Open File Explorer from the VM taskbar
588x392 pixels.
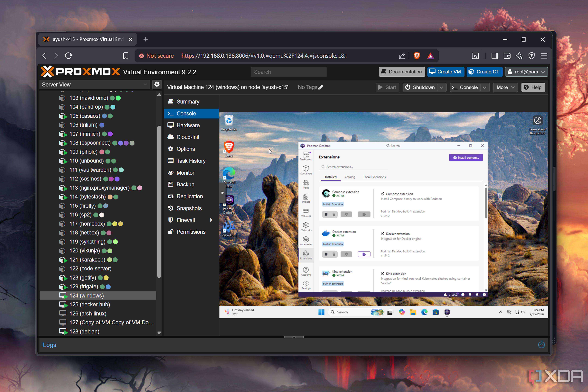[x=413, y=312]
